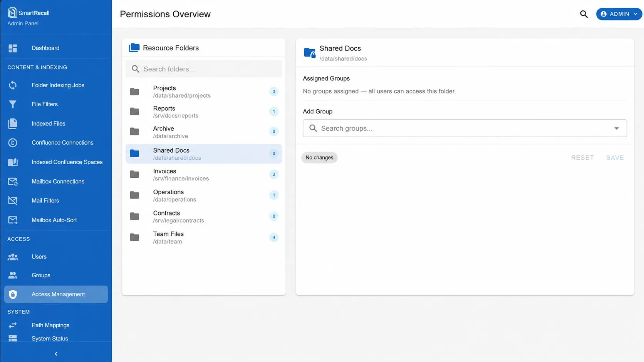Click the Users people icon
Image resolution: width=644 pixels, height=362 pixels.
point(13,257)
